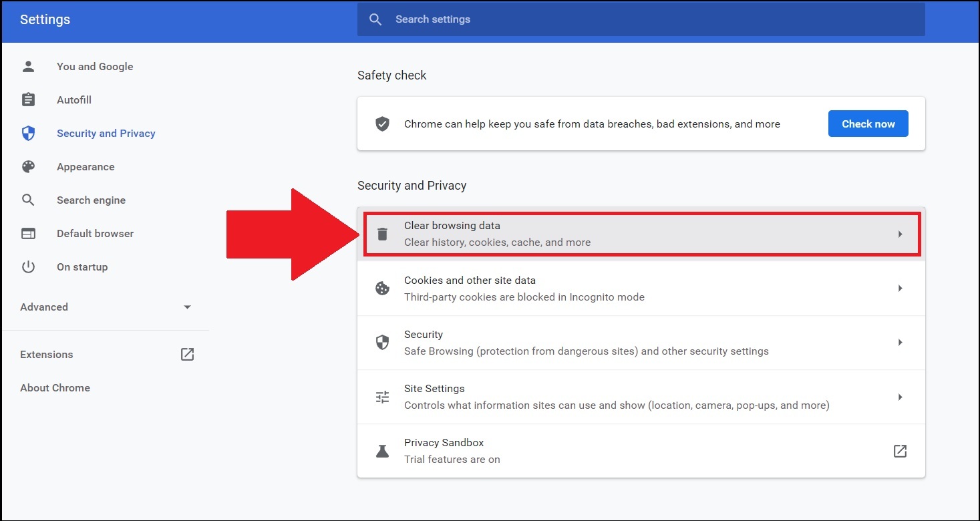The width and height of the screenshot is (980, 521).
Task: Open Clear browsing data via its arrow
Action: tap(901, 234)
